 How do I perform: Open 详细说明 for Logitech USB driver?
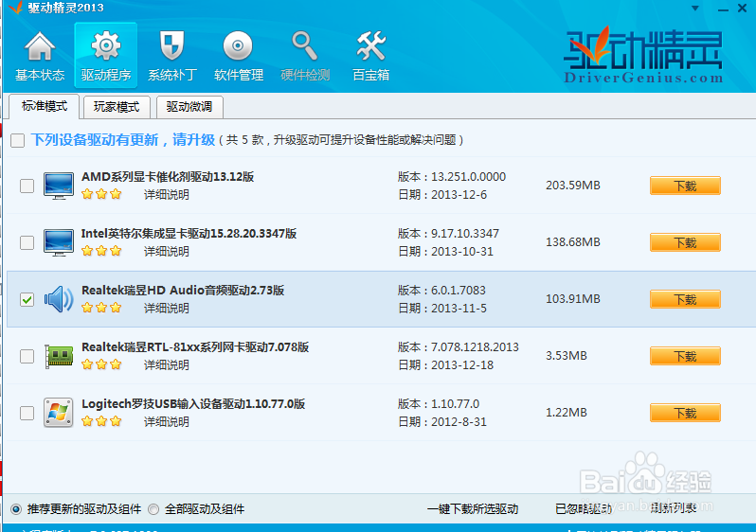coord(167,422)
